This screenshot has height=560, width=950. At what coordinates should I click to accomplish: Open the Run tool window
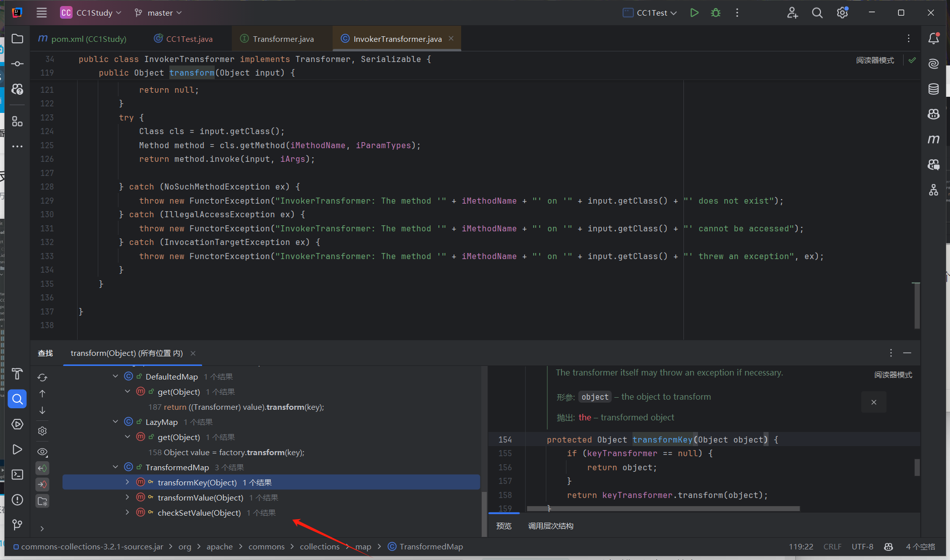coord(17,449)
